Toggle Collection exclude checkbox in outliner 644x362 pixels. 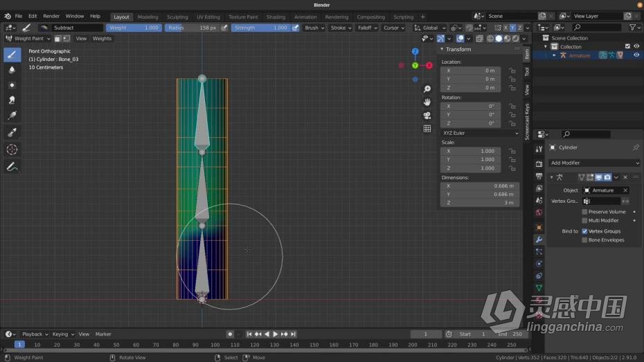pos(627,46)
